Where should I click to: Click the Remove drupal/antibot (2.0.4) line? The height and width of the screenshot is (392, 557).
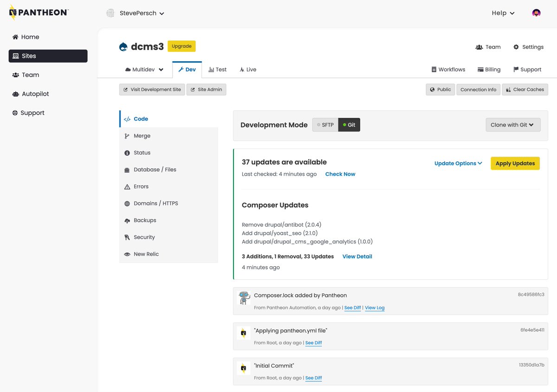282,225
